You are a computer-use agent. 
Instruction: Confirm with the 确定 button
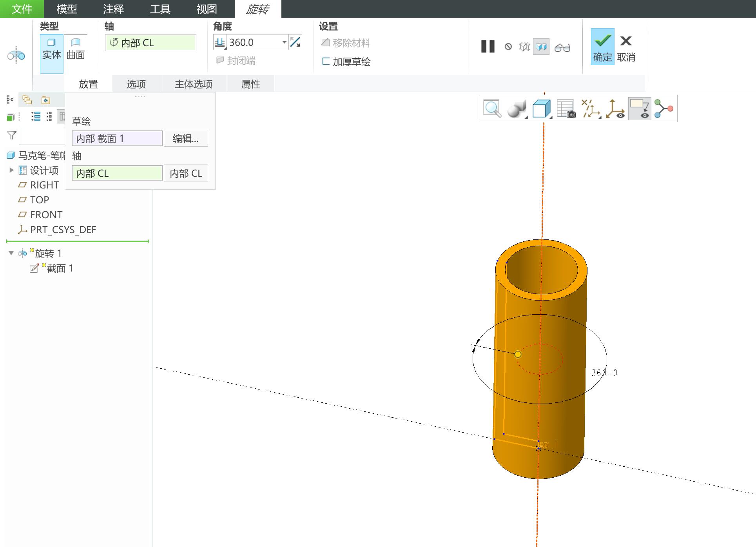pyautogui.click(x=602, y=47)
